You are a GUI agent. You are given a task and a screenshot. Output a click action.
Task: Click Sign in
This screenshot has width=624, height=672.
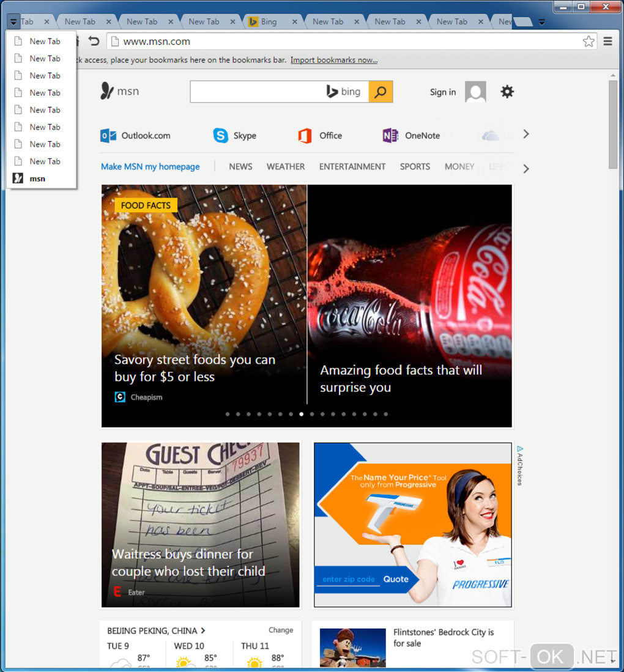[442, 92]
